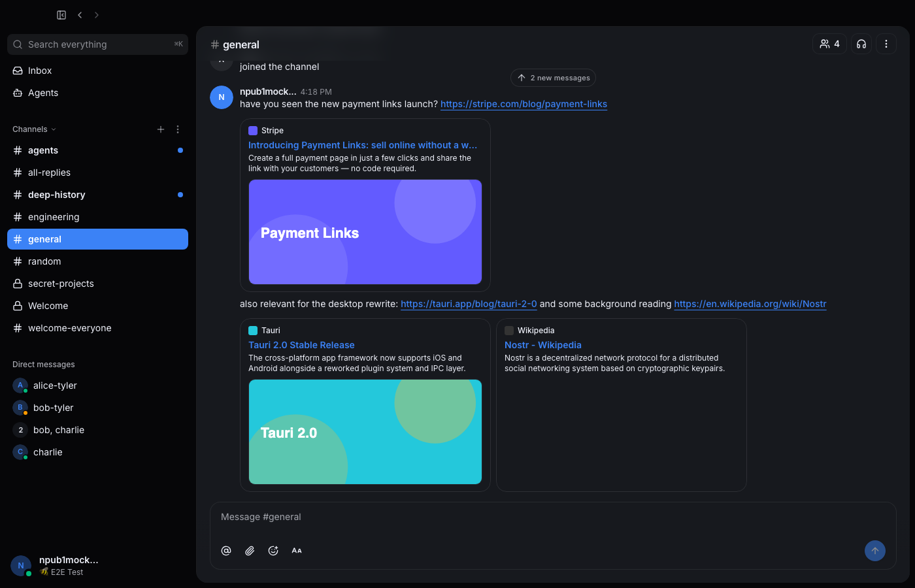Switch to the deep-history channel
915x588 pixels.
(97, 195)
